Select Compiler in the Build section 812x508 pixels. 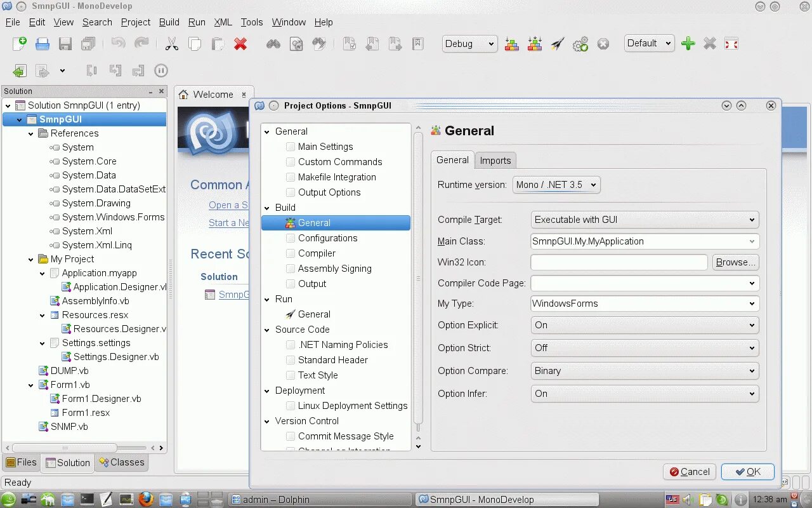tap(317, 253)
